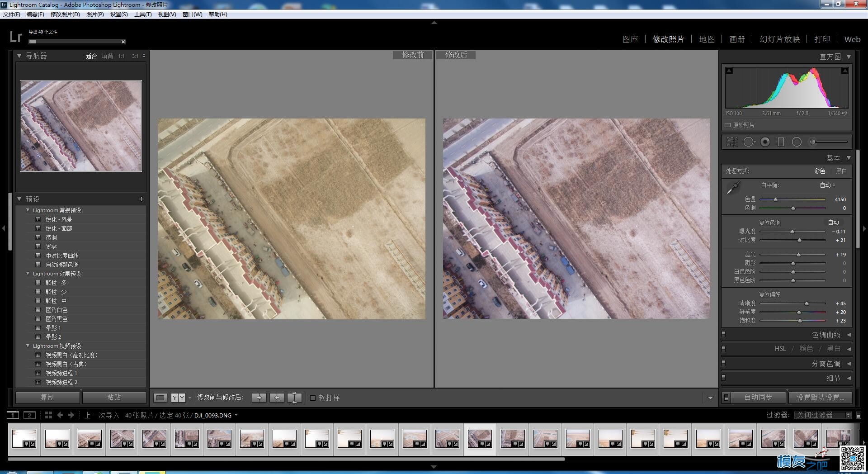
Task: Open the filter preset dropdown
Action: (823, 415)
